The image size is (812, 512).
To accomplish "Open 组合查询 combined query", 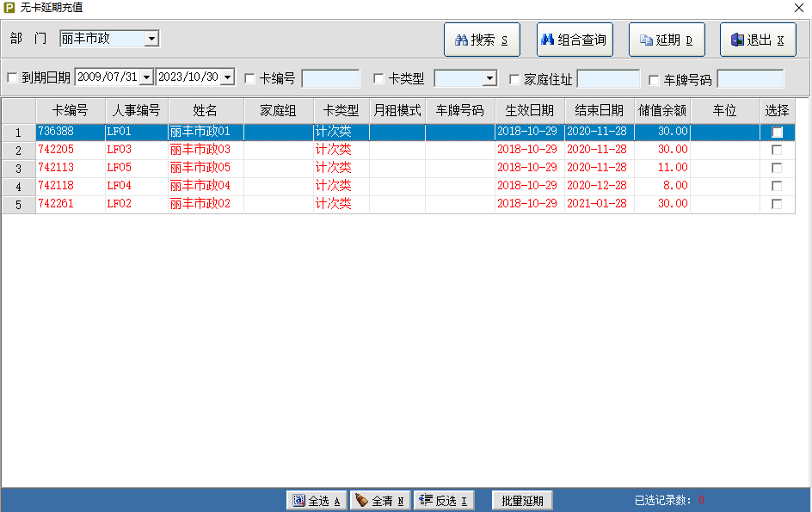I will [x=575, y=40].
